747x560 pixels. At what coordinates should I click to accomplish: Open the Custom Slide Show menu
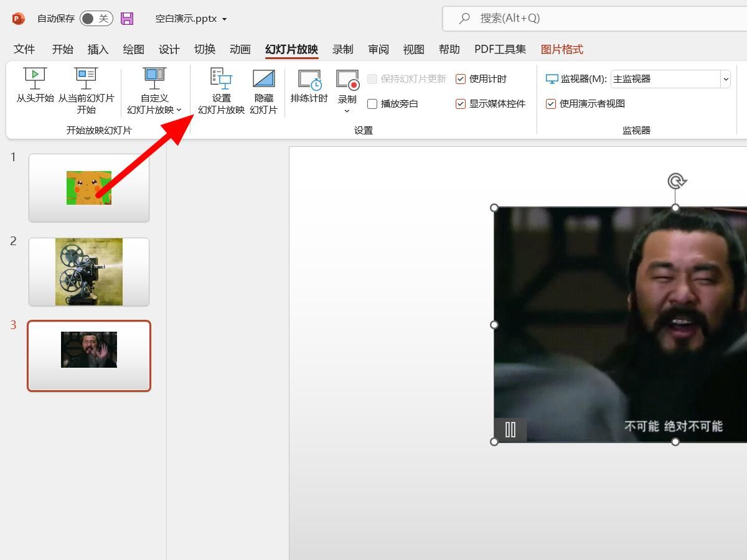pyautogui.click(x=154, y=91)
